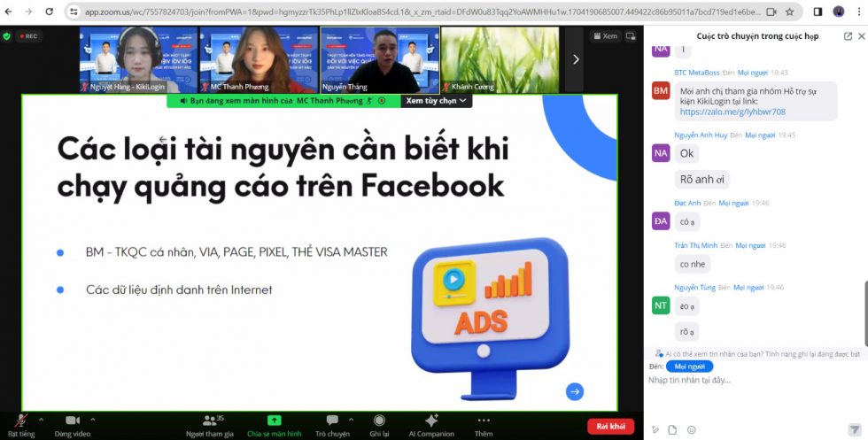Open AI Companion sparkle icon

pyautogui.click(x=431, y=421)
